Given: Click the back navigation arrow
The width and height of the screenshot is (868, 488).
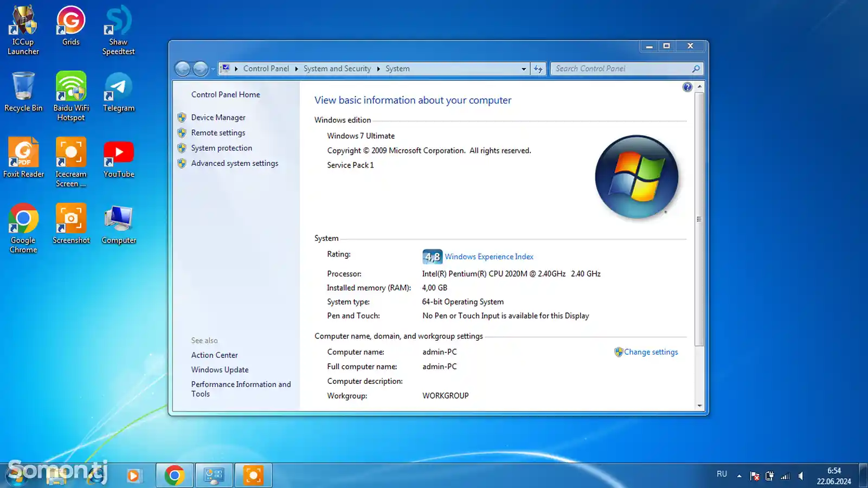Looking at the screenshot, I should pyautogui.click(x=183, y=69).
